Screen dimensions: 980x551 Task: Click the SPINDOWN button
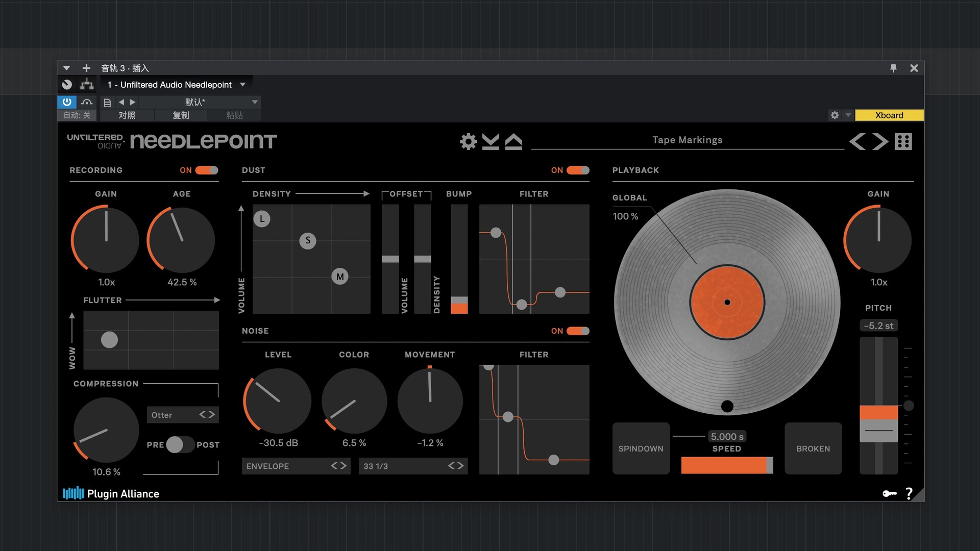point(641,448)
